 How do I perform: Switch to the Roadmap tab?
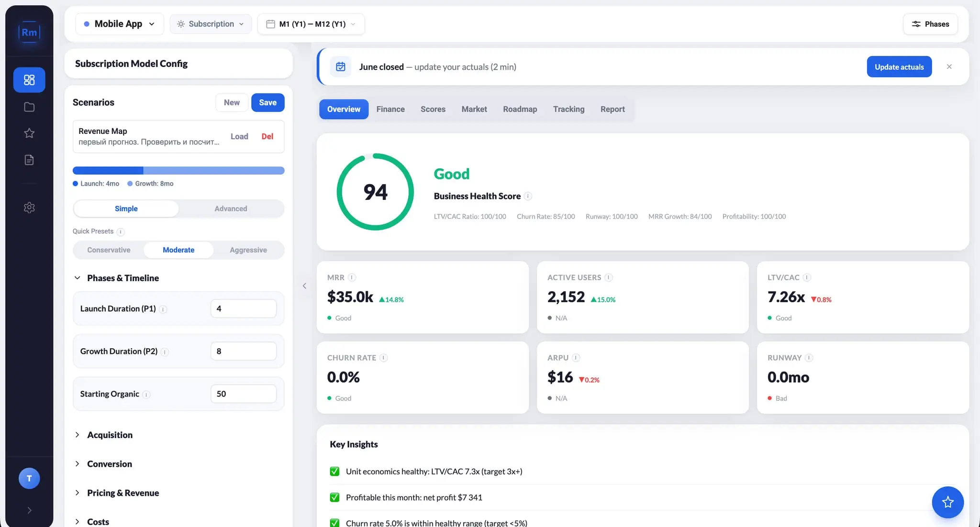[520, 109]
